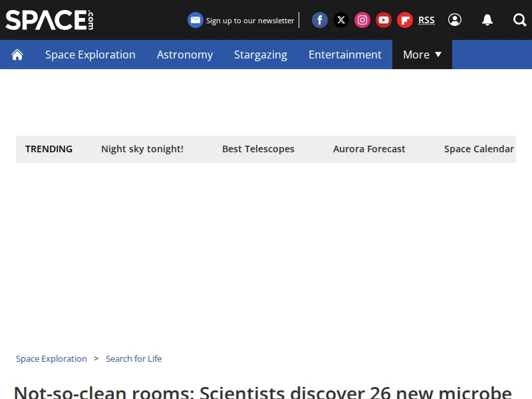532x399 pixels.
Task: Open the user account profile icon
Action: pyautogui.click(x=455, y=20)
